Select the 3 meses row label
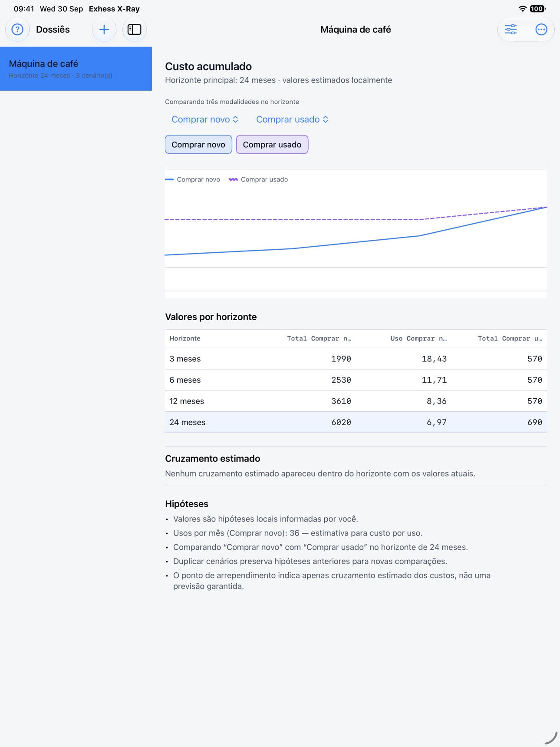The width and height of the screenshot is (560, 747). 185,359
